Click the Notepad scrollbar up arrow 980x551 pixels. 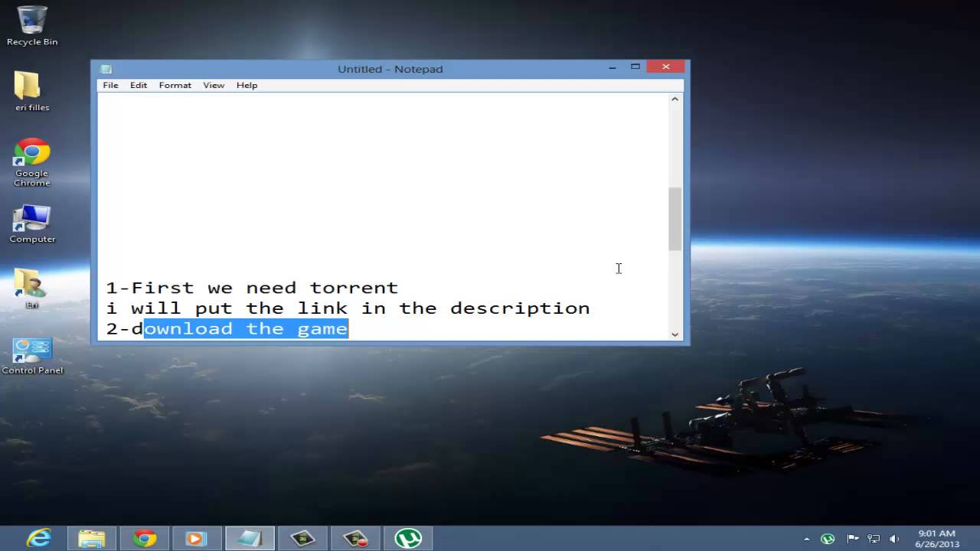click(675, 99)
